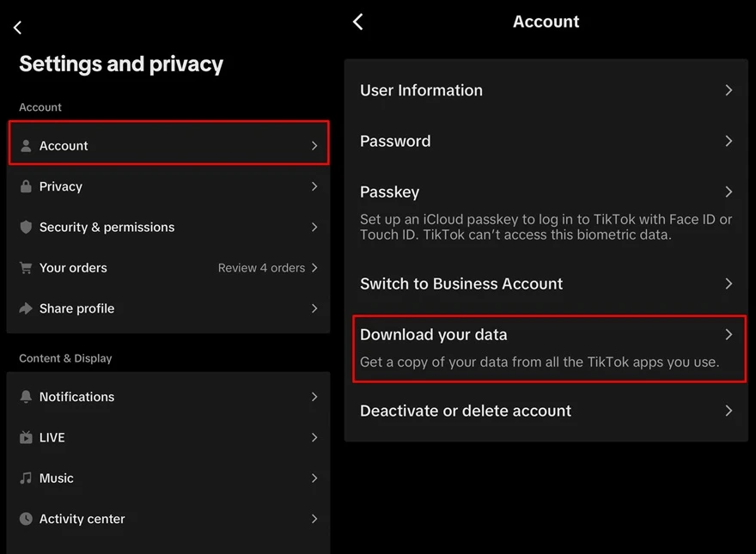Viewport: 756px width, 554px height.
Task: Open the Passkey setup entry
Action: 390,192
